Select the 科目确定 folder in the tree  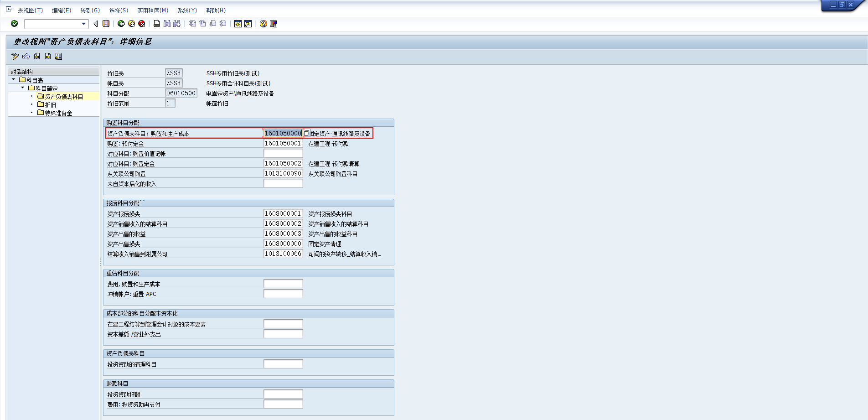(x=46, y=88)
